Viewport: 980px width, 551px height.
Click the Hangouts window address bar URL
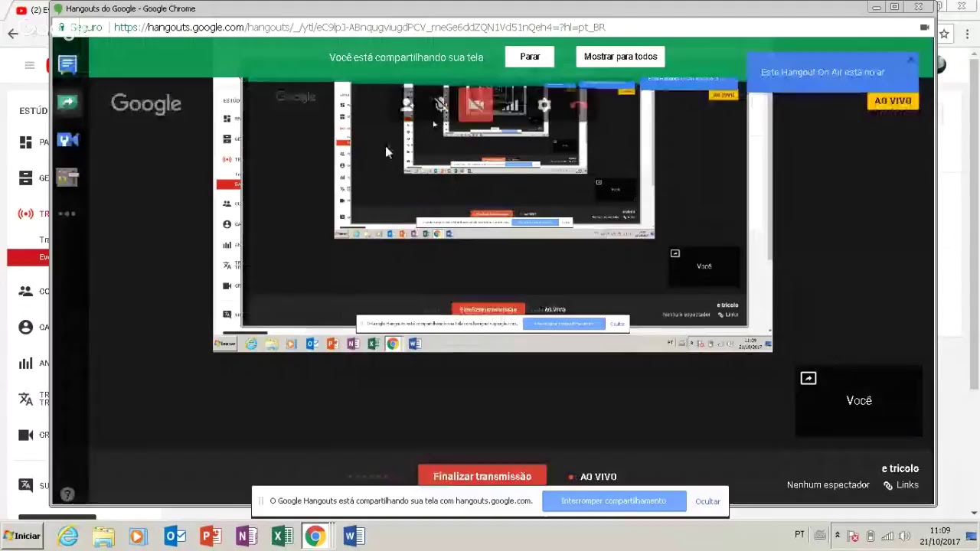359,28
